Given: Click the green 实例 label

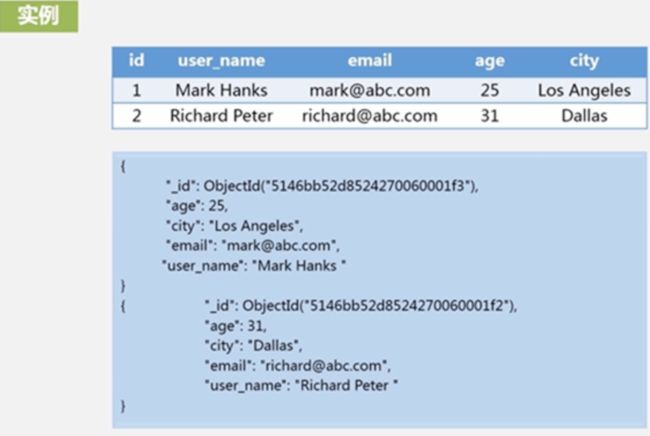Looking at the screenshot, I should (39, 16).
